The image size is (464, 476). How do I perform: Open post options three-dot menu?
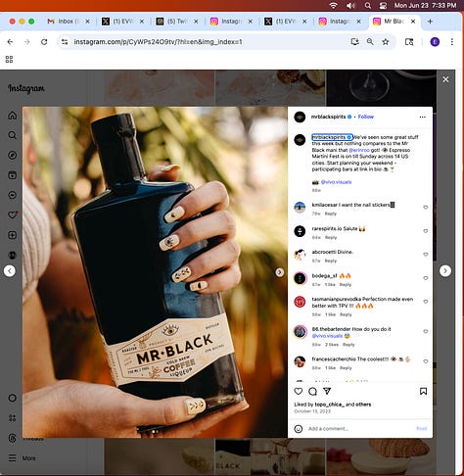423,117
